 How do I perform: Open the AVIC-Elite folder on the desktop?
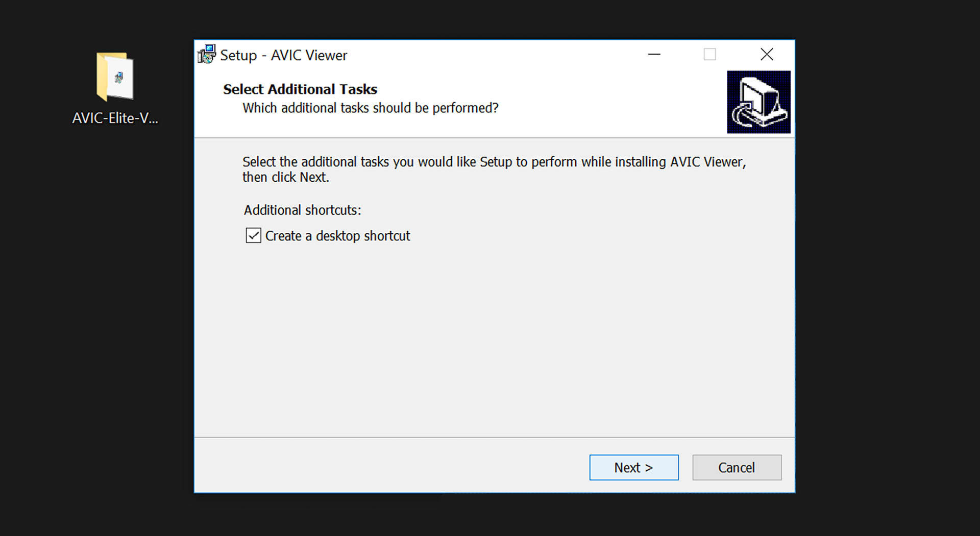(115, 77)
